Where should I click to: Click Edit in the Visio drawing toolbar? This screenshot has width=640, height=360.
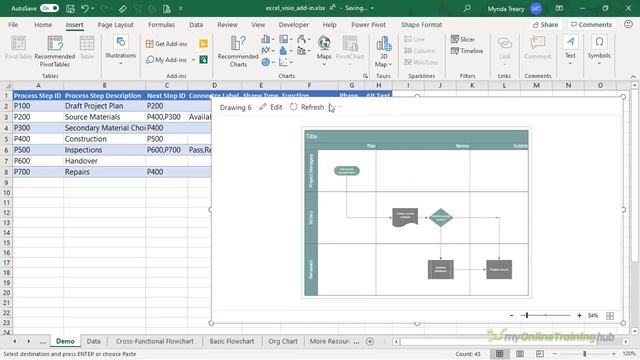click(271, 107)
